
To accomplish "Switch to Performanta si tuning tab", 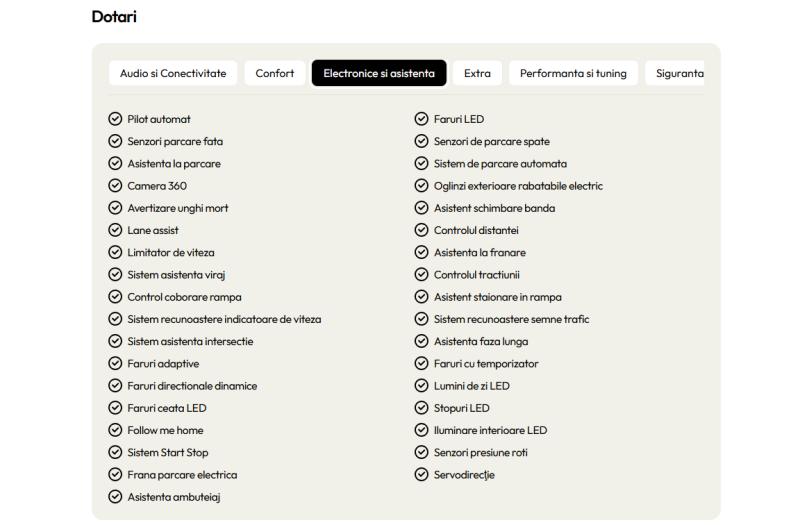I will (x=573, y=73).
